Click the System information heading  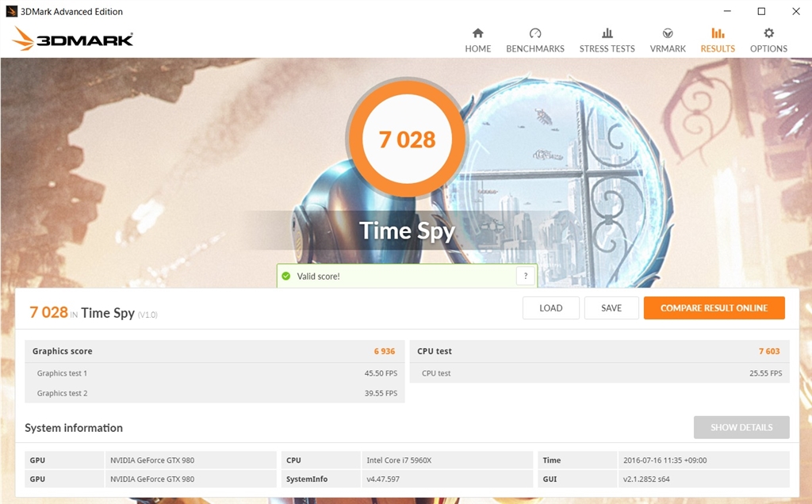click(74, 428)
